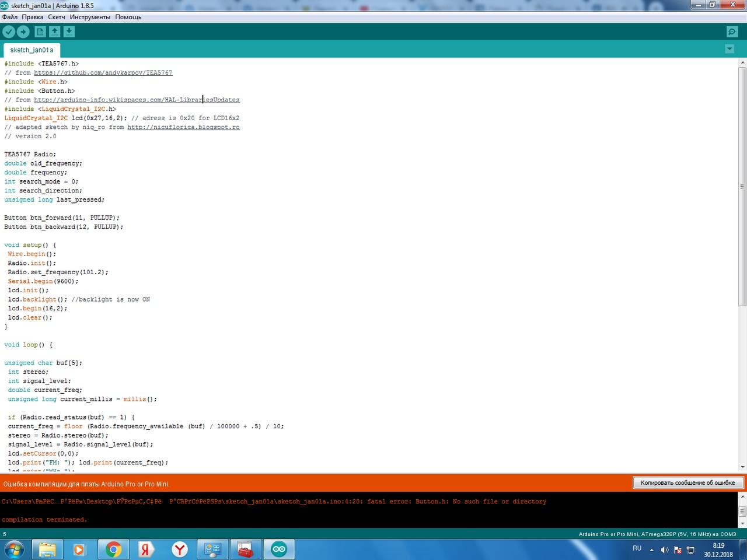Click the code editor scroll up arrow
Screen dimensions: 747x560
tap(742, 62)
